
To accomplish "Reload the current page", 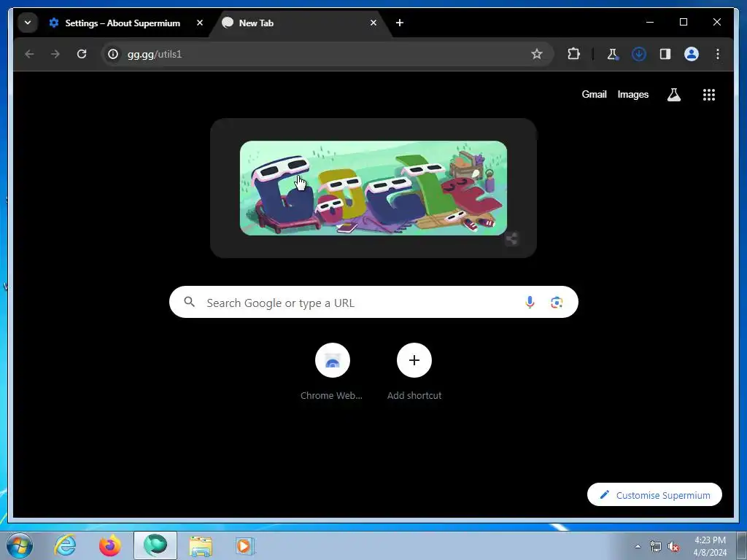I will (x=82, y=54).
